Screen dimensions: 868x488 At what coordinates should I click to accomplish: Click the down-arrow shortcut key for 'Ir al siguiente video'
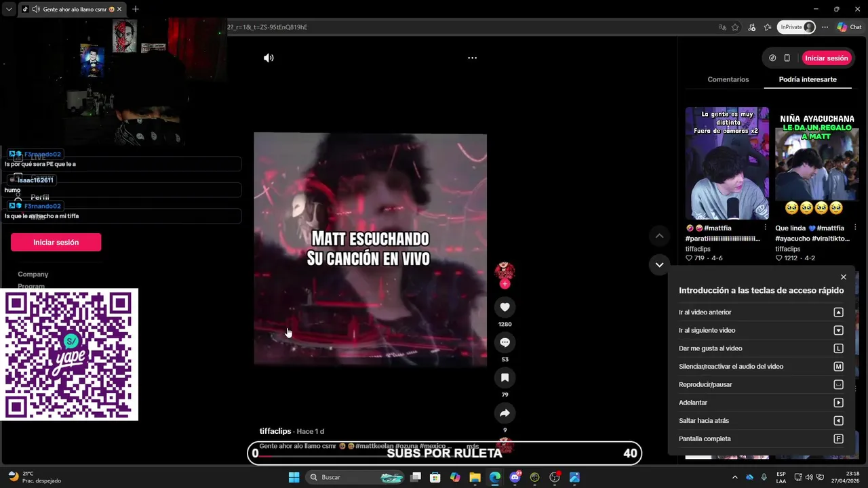point(838,330)
